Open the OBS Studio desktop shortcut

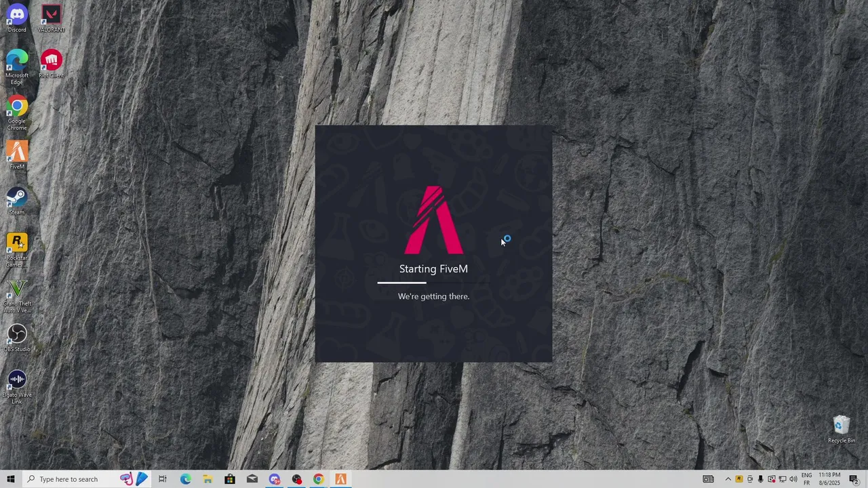(x=17, y=338)
